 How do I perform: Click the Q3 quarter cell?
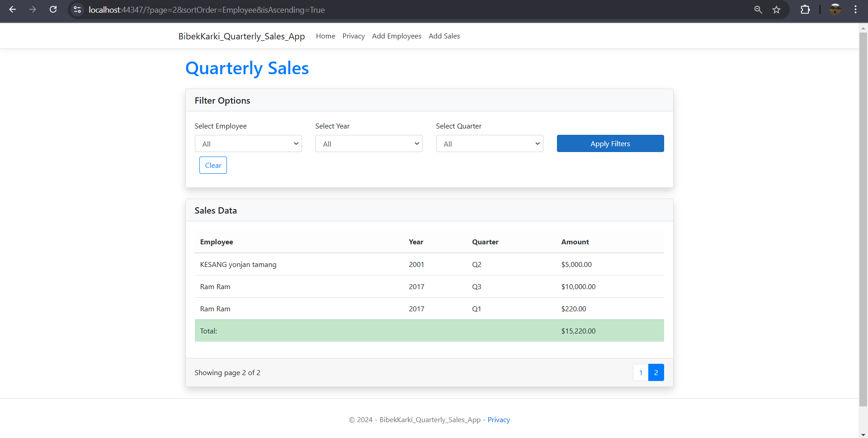coord(476,287)
